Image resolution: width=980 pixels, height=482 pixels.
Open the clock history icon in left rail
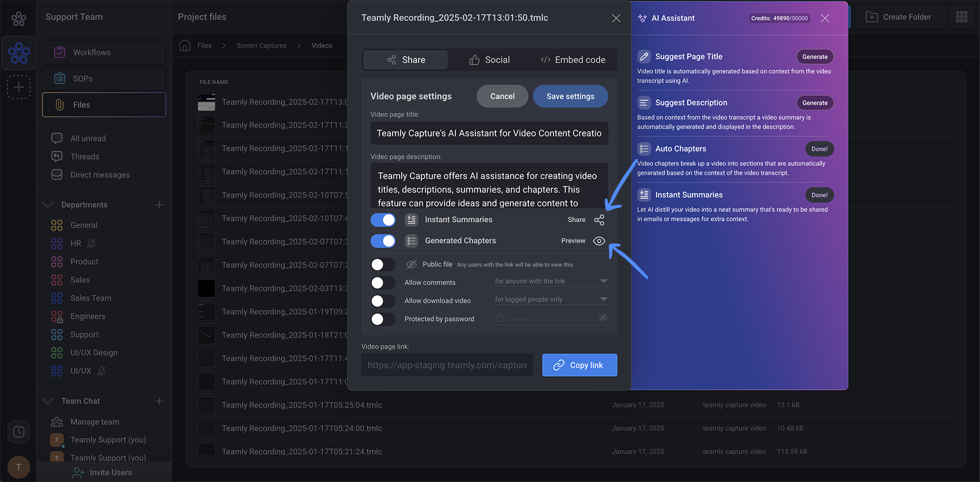click(19, 432)
